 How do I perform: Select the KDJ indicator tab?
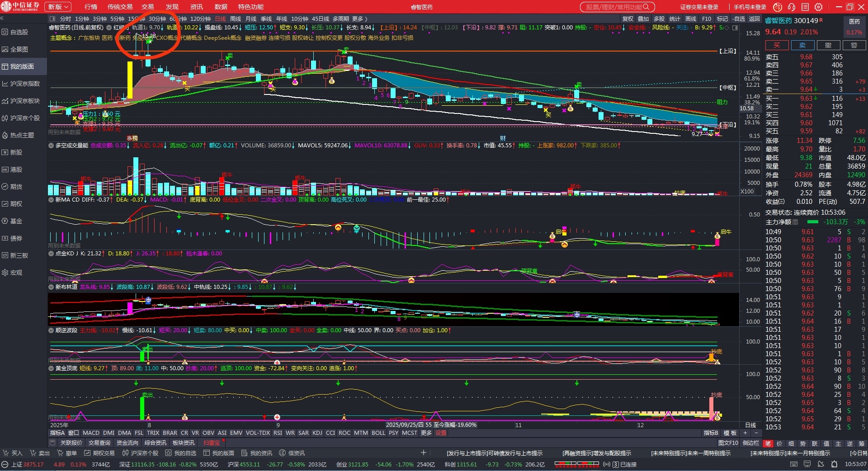tap(317, 433)
